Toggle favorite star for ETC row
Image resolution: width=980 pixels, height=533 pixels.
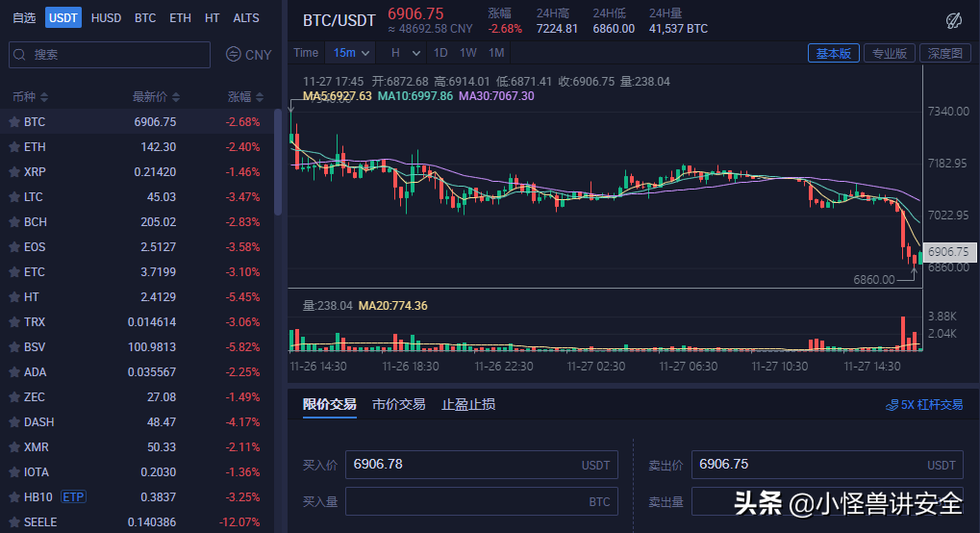point(13,272)
